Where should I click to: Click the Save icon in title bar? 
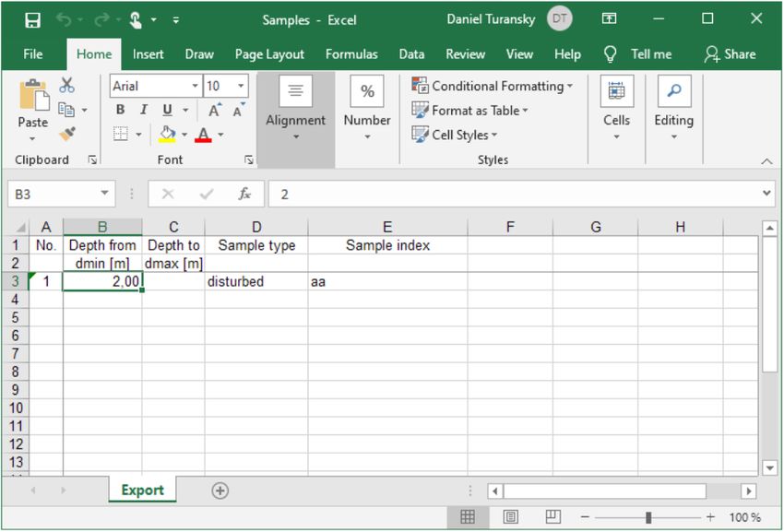tap(32, 19)
